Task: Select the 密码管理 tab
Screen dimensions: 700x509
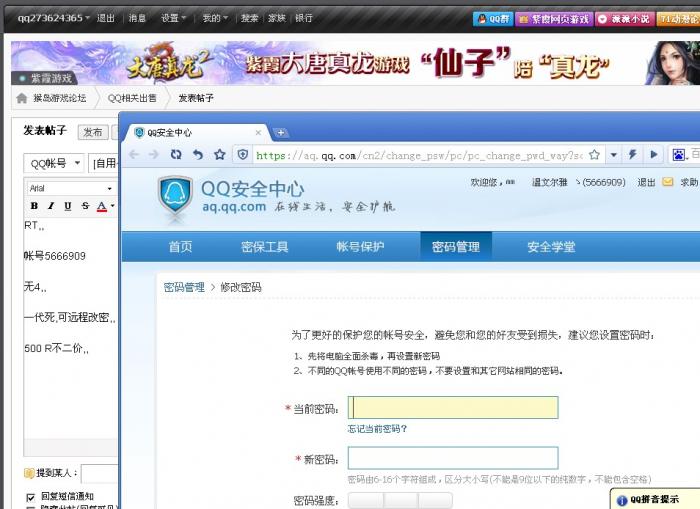Action: [x=456, y=246]
